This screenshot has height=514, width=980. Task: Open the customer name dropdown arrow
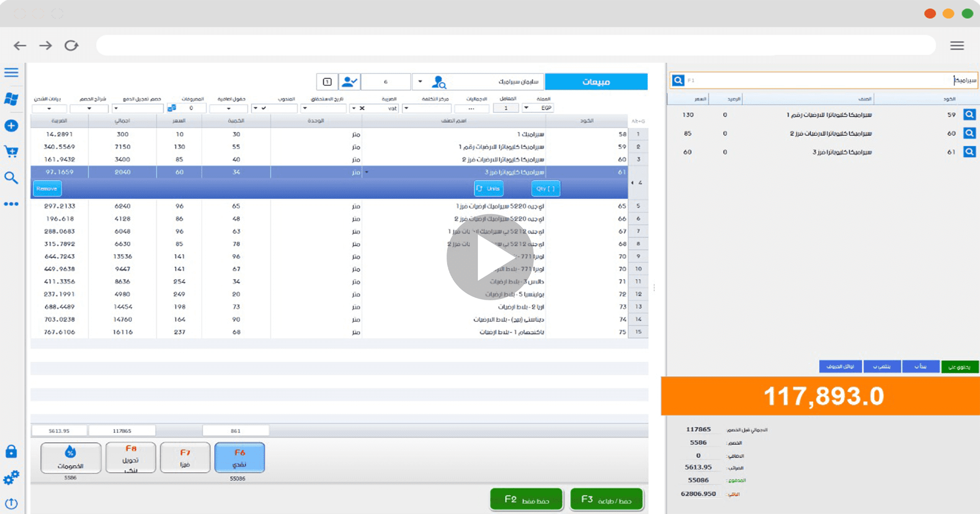420,82
